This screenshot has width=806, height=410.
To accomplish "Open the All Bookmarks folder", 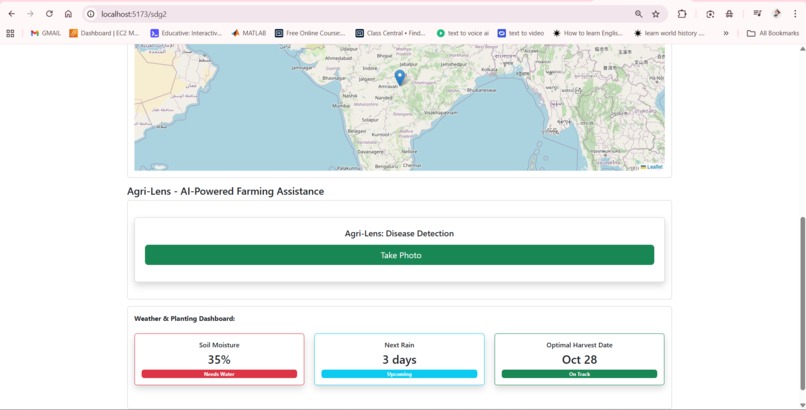I will click(x=773, y=33).
